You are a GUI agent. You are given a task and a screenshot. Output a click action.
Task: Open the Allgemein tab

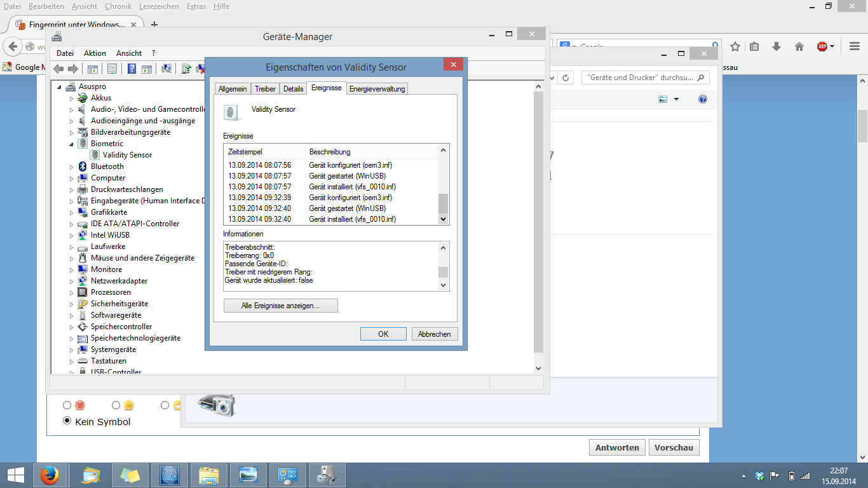(x=233, y=89)
